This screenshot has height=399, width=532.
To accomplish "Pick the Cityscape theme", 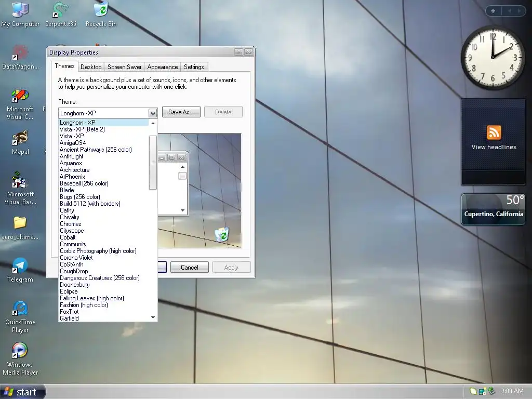I will [x=103, y=231].
